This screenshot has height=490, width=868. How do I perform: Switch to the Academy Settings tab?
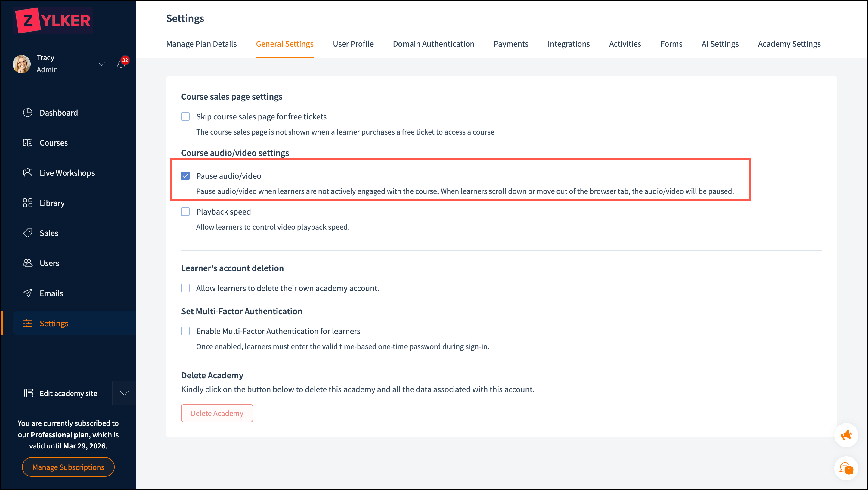789,44
